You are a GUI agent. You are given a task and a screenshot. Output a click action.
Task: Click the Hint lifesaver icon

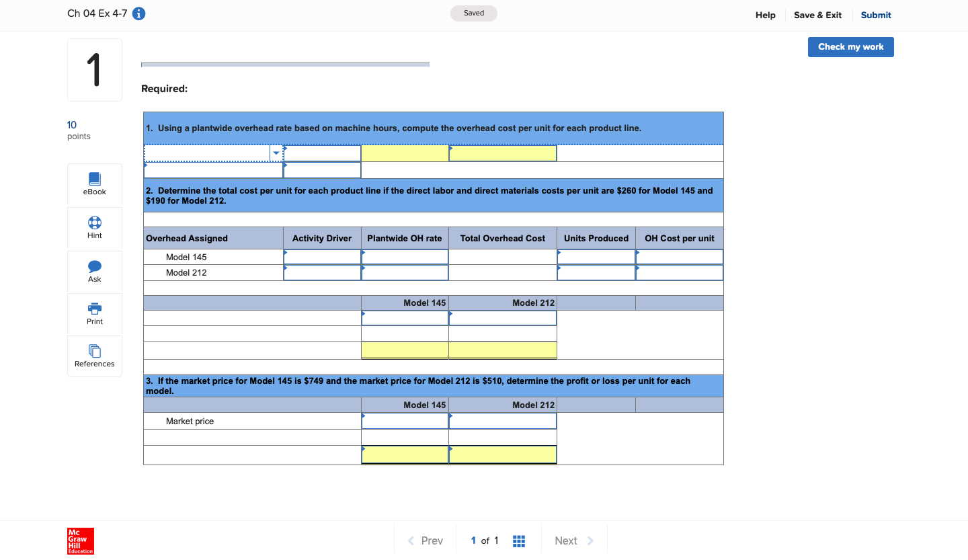[94, 227]
